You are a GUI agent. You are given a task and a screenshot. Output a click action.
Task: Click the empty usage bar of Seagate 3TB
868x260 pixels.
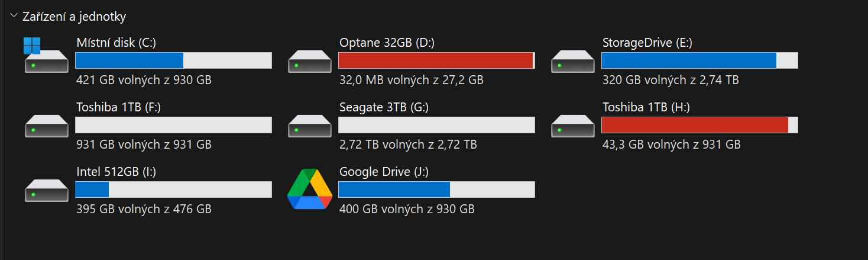point(436,125)
